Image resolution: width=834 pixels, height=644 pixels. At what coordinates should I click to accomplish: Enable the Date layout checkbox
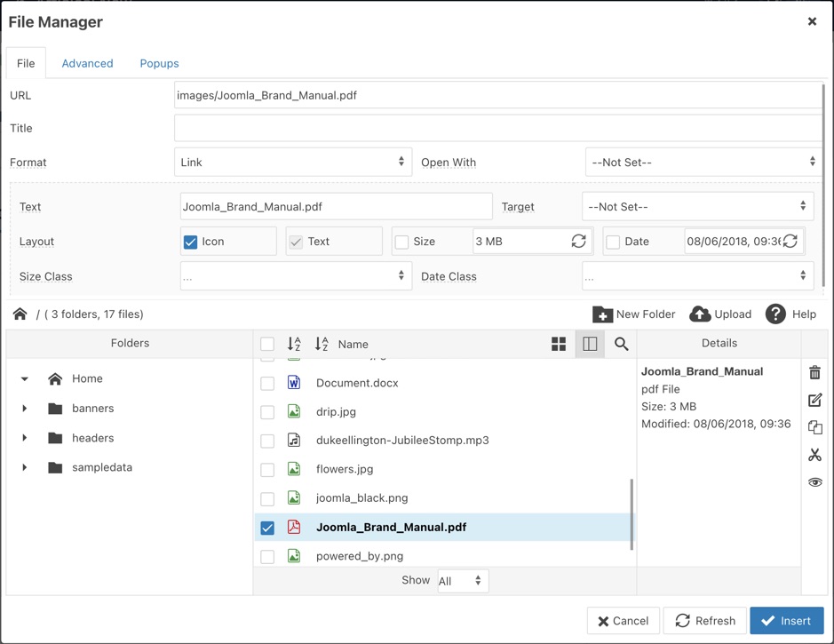coord(613,242)
